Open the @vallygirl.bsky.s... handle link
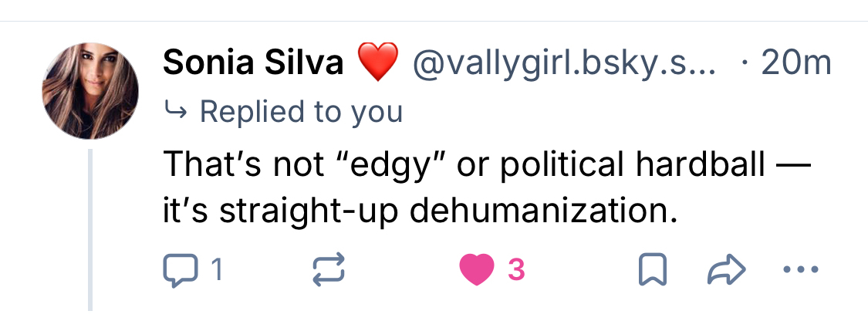This screenshot has width=868, height=321. tap(565, 63)
